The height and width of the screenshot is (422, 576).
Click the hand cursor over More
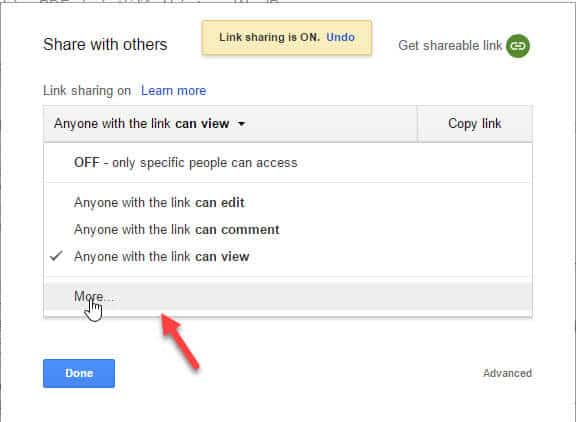pos(93,311)
